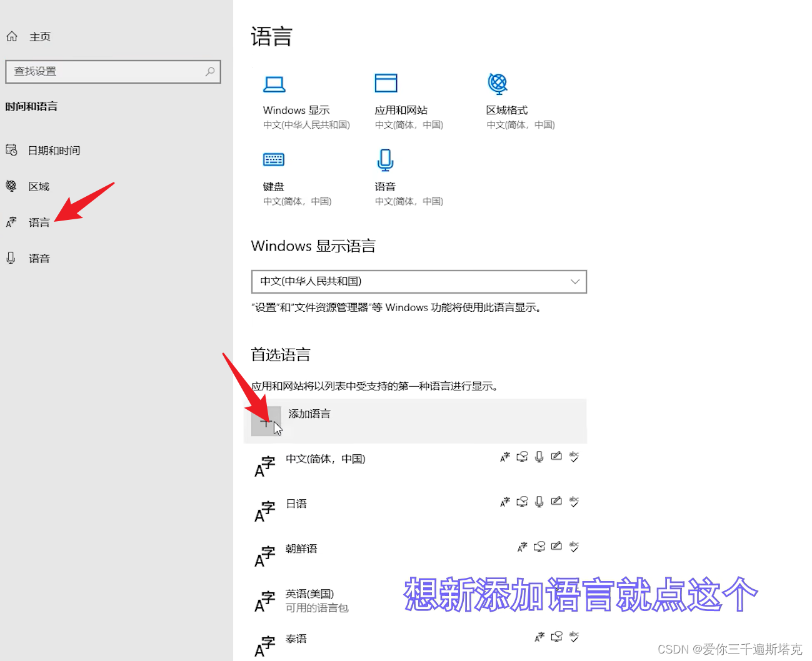Click 可用的语言包 under 英语(美国)

pos(317,608)
